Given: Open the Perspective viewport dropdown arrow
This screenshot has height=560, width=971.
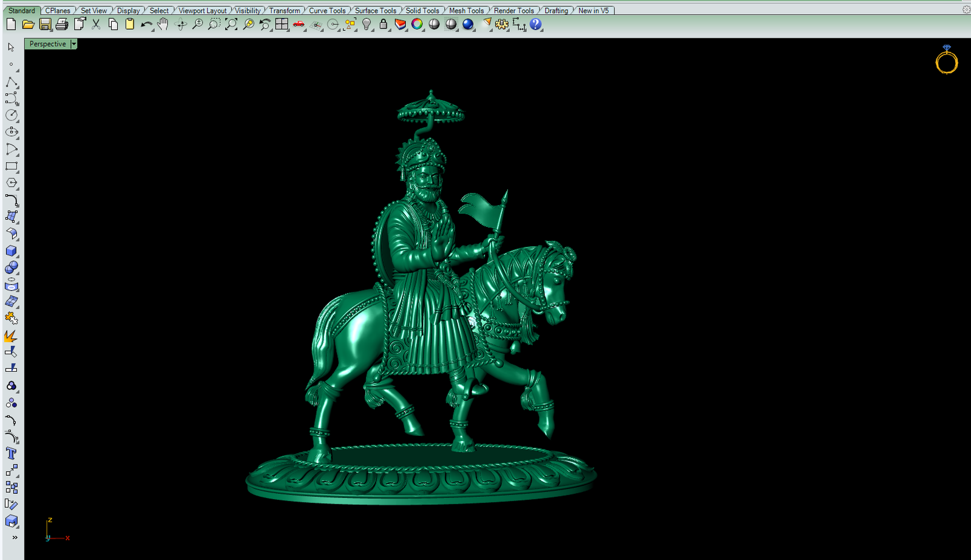Looking at the screenshot, I should click(x=73, y=44).
